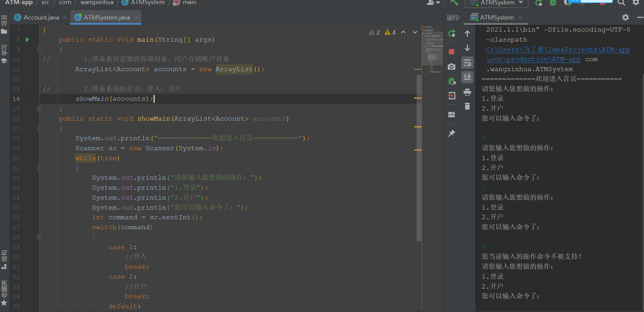Click the warning stripe marker near line 19
This screenshot has height=312, width=644.
click(418, 150)
